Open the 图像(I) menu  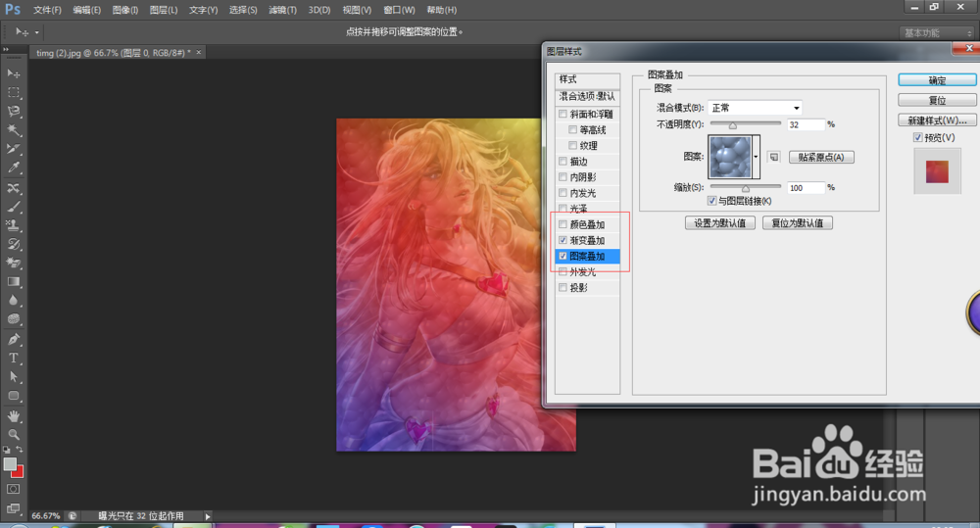point(125,10)
